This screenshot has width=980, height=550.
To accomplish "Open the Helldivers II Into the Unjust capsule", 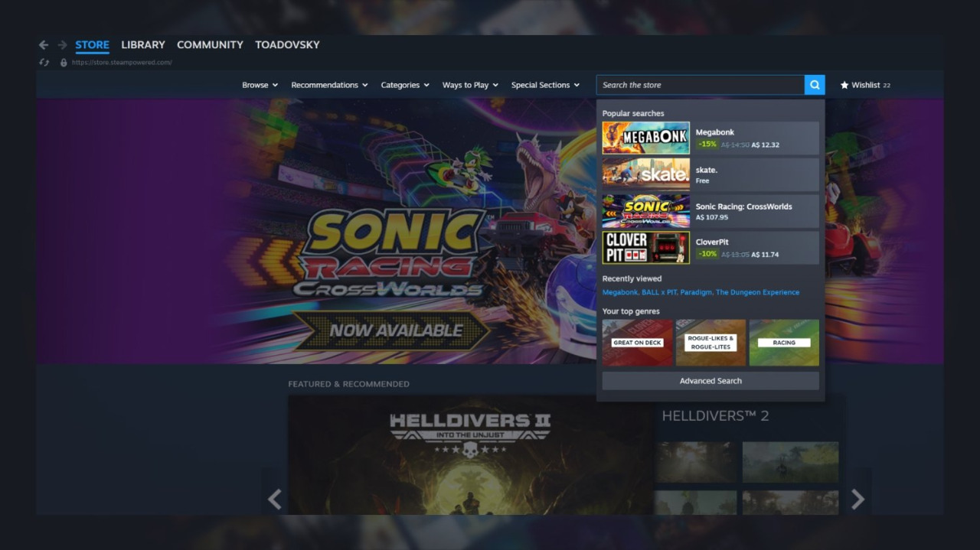I will (470, 454).
